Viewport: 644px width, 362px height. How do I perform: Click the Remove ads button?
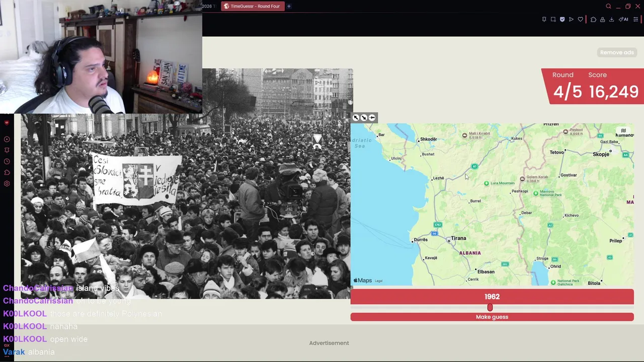[617, 52]
